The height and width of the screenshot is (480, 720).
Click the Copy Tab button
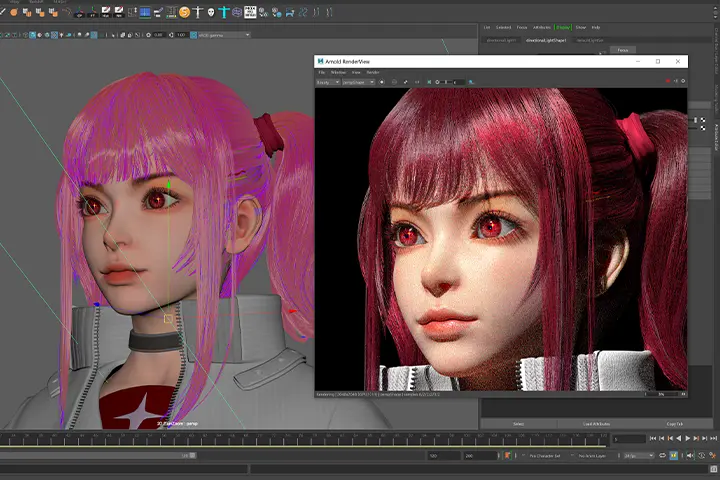(x=675, y=424)
